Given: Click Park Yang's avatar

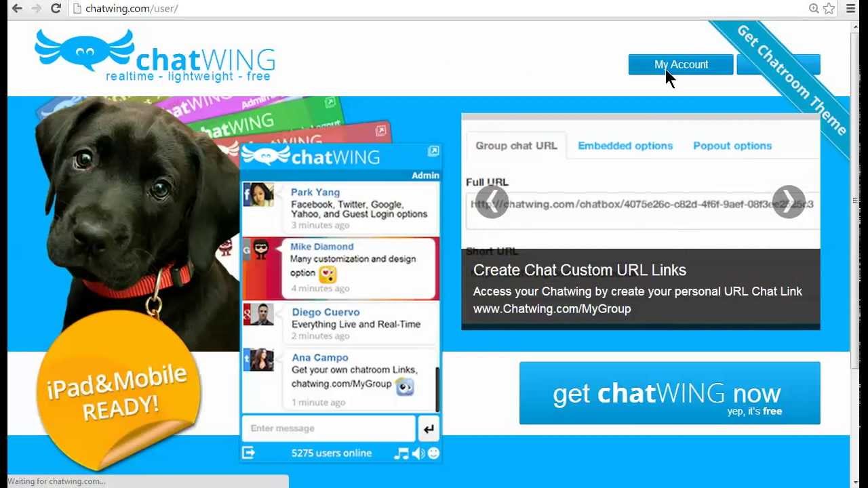Looking at the screenshot, I should click(258, 195).
